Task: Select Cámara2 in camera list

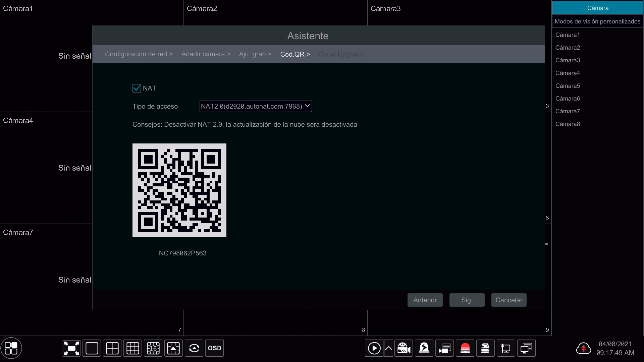Action: (568, 48)
